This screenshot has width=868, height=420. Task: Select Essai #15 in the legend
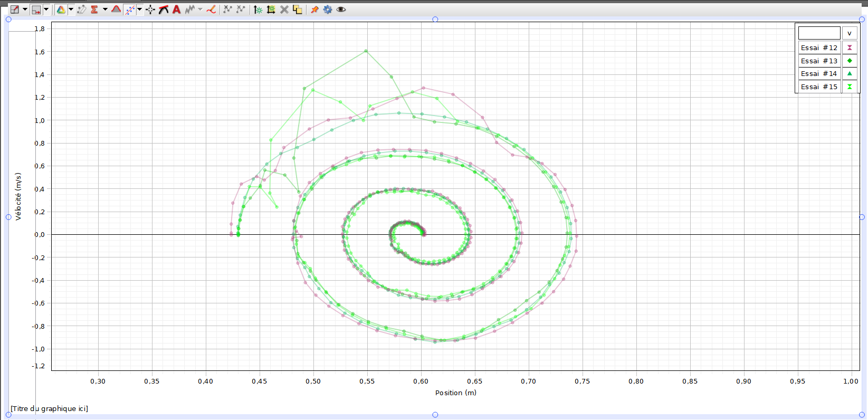coord(818,87)
